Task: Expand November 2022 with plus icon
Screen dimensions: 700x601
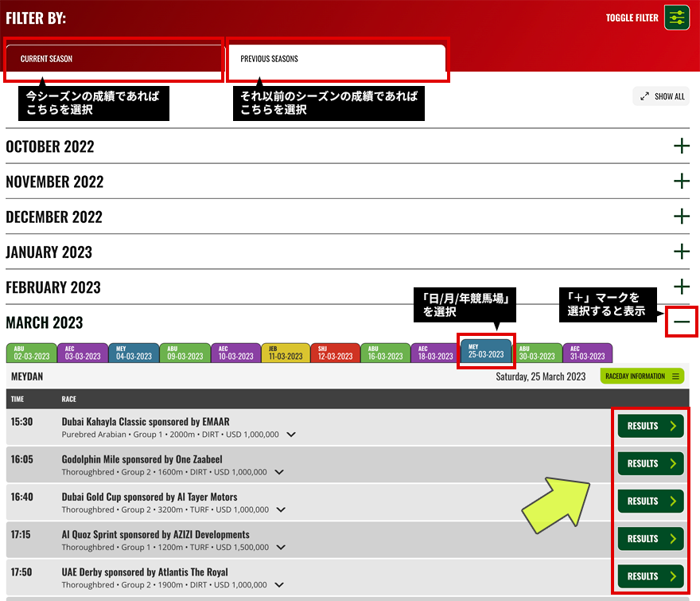Action: click(681, 181)
